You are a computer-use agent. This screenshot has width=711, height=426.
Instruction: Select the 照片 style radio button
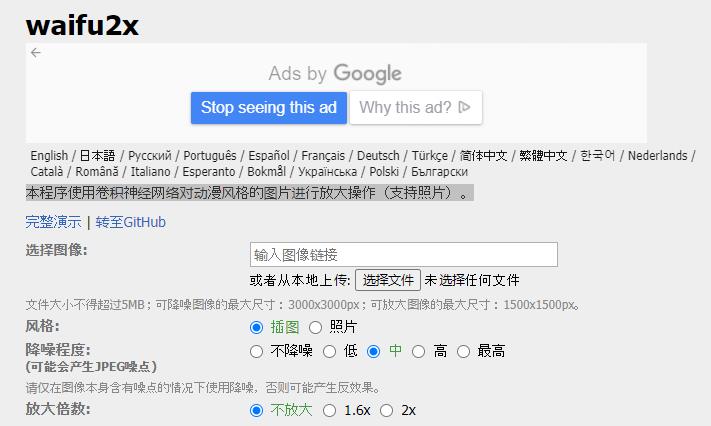pos(315,327)
